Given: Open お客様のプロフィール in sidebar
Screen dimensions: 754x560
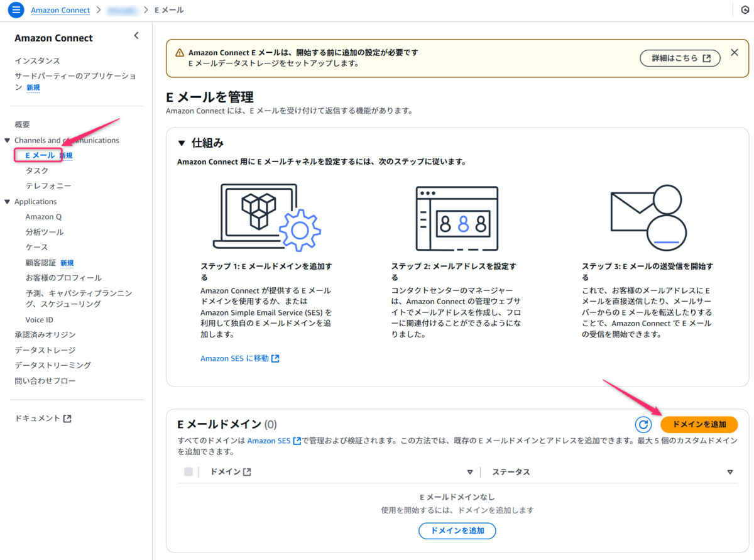Looking at the screenshot, I should click(63, 278).
